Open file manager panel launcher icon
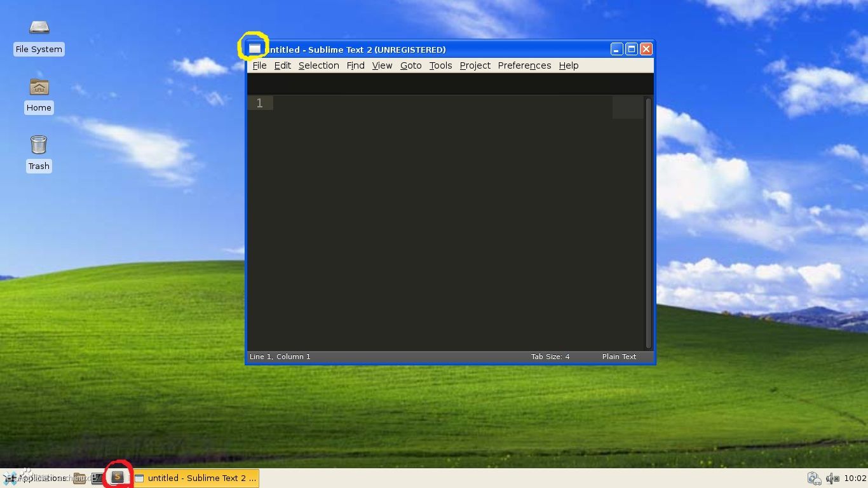This screenshot has width=868, height=488. [79, 478]
